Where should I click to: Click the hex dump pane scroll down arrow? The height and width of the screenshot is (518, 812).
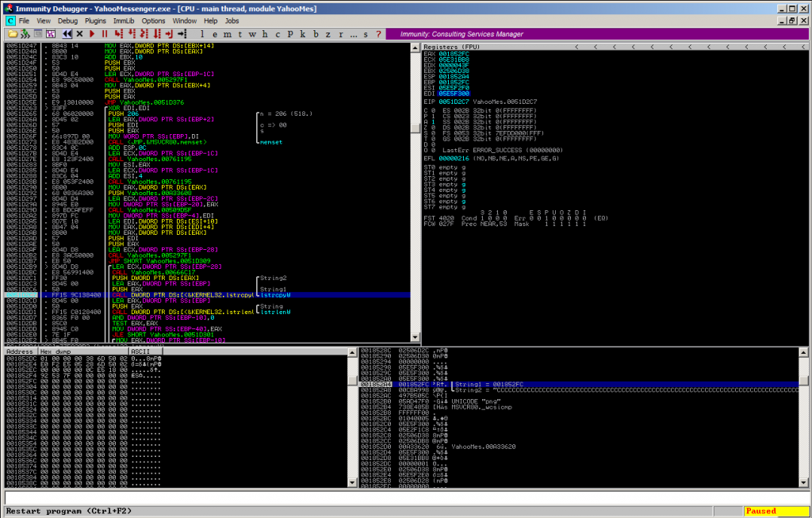(352, 483)
